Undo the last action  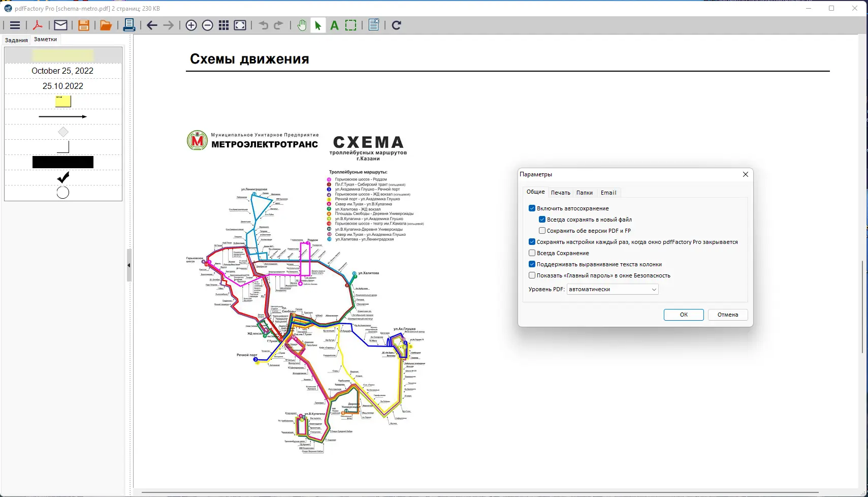(x=263, y=25)
